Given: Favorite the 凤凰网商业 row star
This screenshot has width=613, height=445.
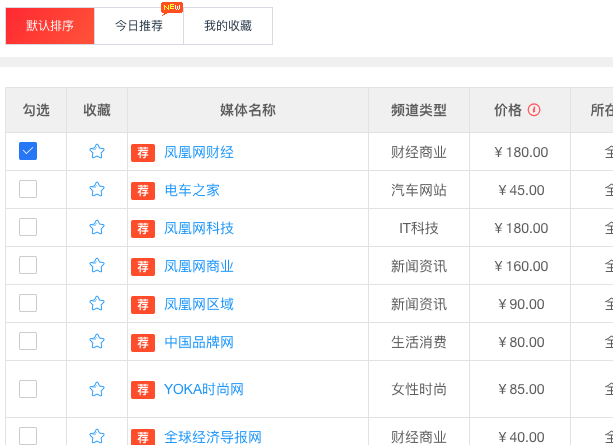Looking at the screenshot, I should coord(97,266).
